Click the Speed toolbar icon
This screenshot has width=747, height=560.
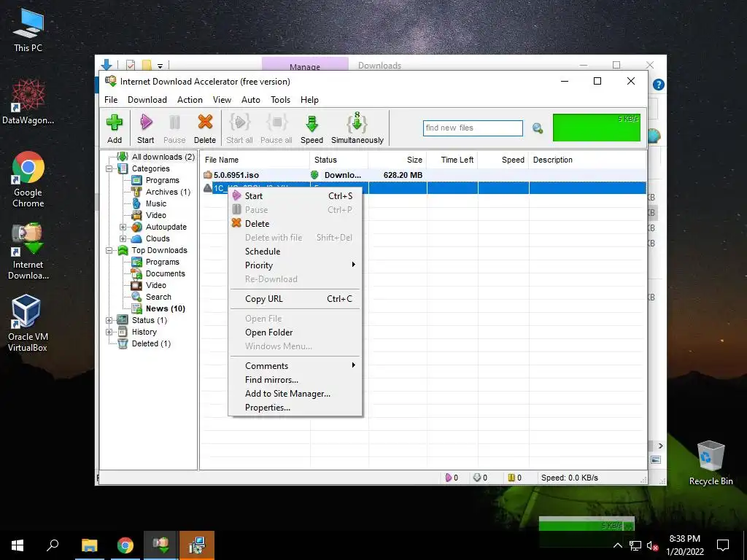(x=311, y=122)
